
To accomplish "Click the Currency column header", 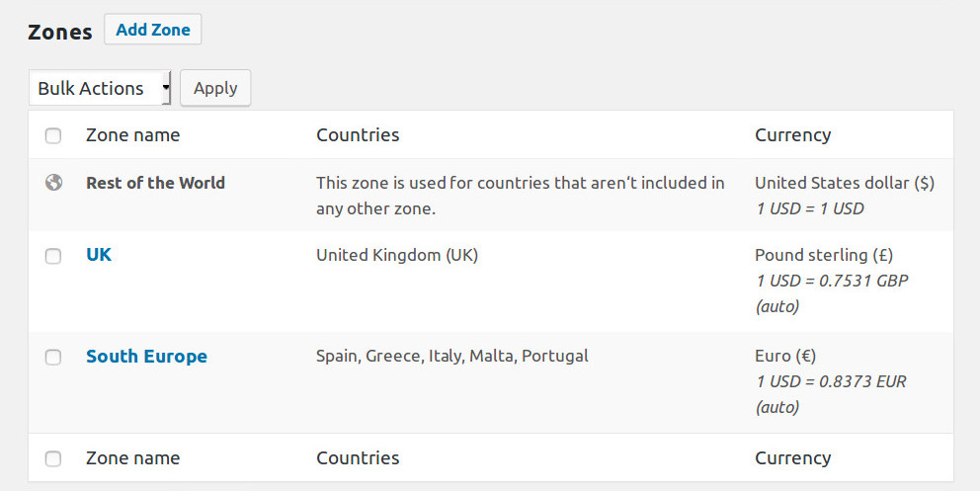I will tap(792, 135).
